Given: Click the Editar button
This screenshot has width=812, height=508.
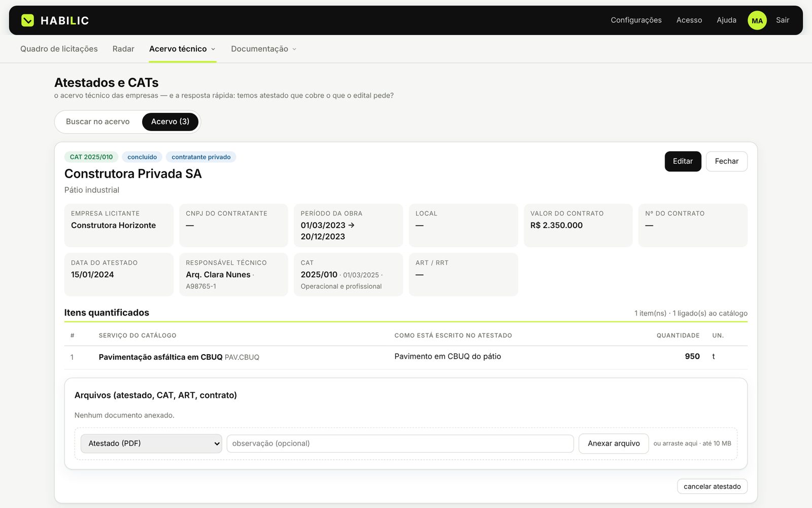Looking at the screenshot, I should pyautogui.click(x=683, y=162).
